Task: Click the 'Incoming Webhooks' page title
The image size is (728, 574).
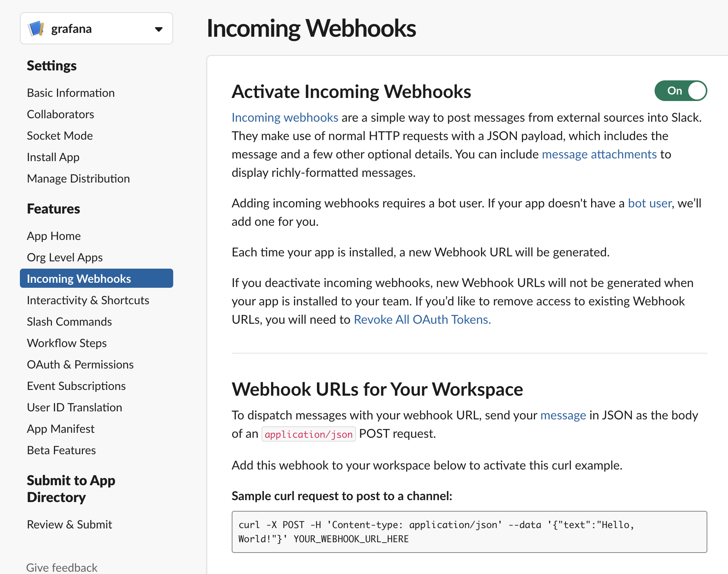Action: pos(311,28)
